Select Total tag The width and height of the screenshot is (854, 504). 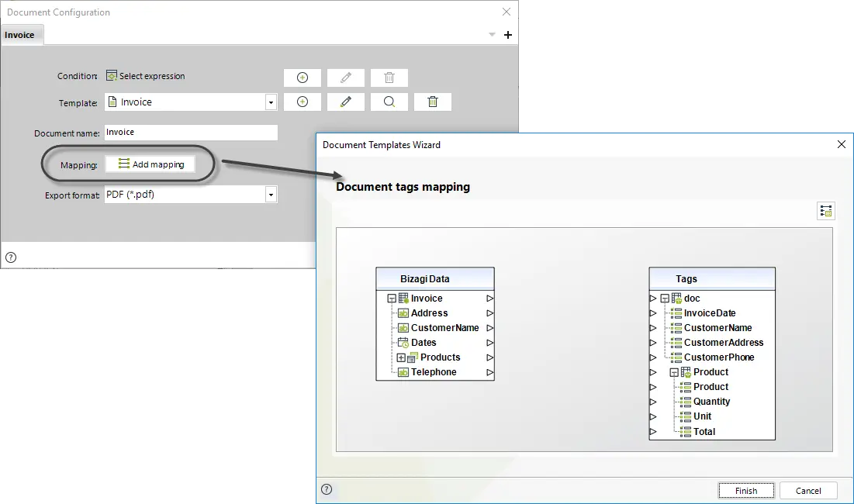pyautogui.click(x=704, y=432)
